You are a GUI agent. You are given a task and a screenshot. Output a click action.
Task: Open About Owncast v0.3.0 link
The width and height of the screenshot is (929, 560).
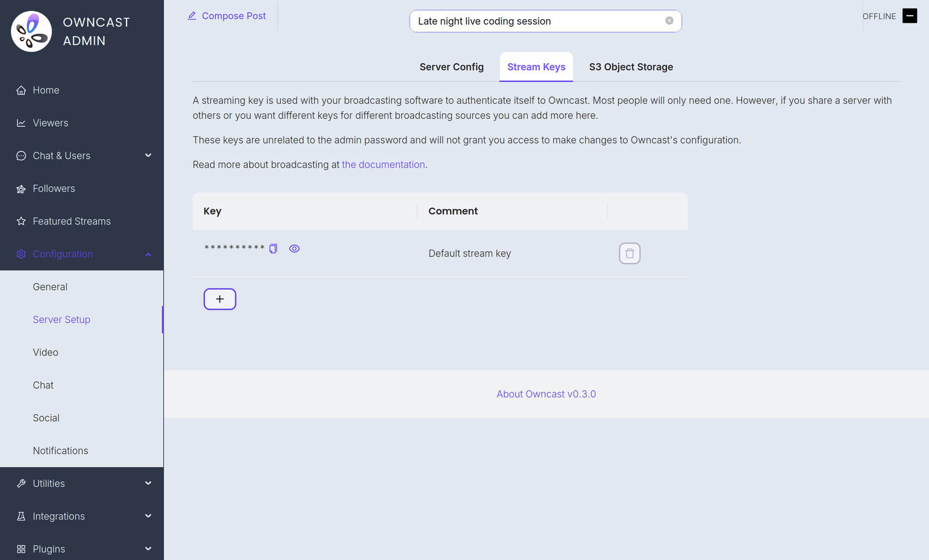click(546, 394)
